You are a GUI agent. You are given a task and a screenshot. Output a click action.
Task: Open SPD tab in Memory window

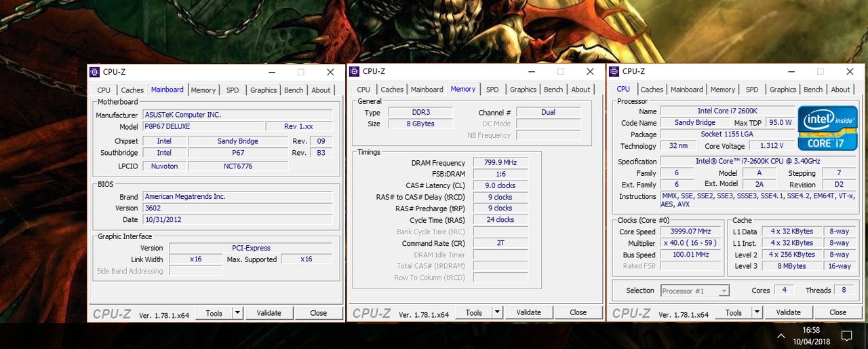492,90
